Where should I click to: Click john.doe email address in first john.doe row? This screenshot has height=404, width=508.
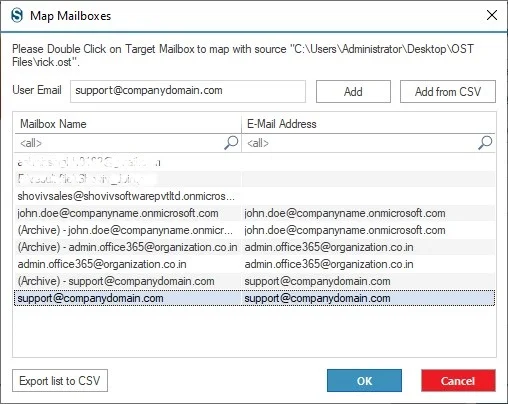345,213
